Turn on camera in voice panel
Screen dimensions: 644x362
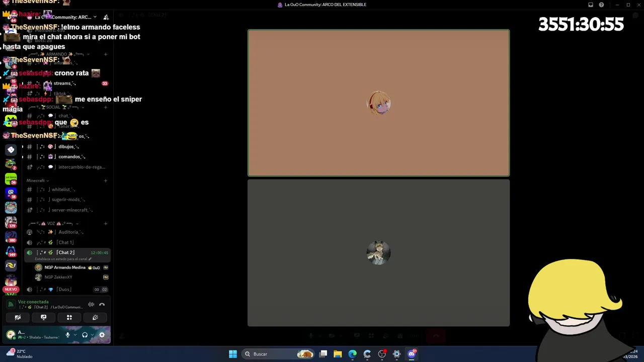pyautogui.click(x=18, y=317)
